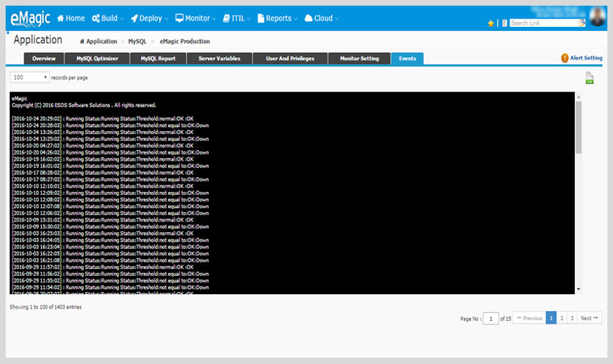This screenshot has width=613, height=364.
Task: Click log entry 2016-10-03 16:25:03
Action: click(102, 233)
